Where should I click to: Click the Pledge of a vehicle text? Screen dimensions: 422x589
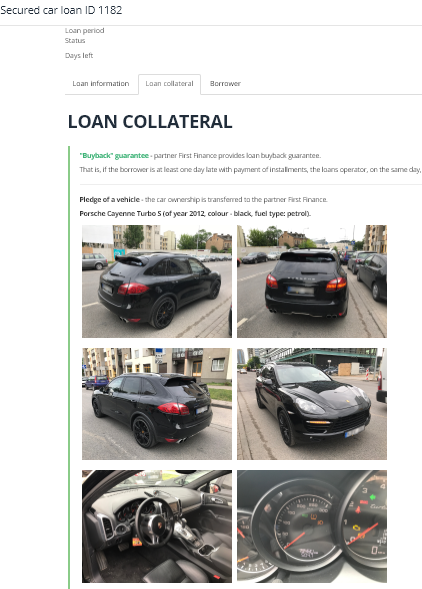point(109,199)
